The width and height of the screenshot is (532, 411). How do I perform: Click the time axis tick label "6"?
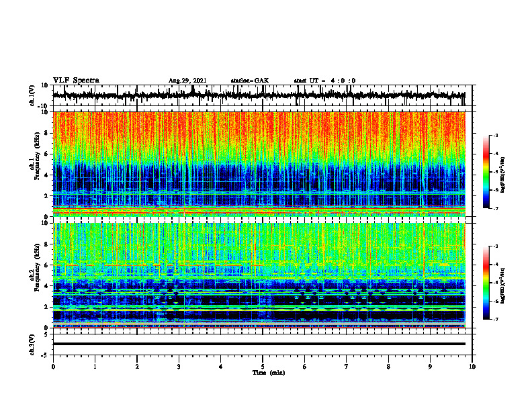pyautogui.click(x=304, y=367)
